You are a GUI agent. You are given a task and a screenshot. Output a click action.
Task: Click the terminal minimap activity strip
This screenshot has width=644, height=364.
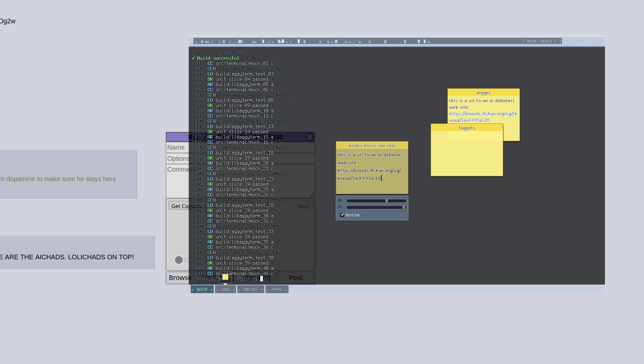click(x=312, y=41)
